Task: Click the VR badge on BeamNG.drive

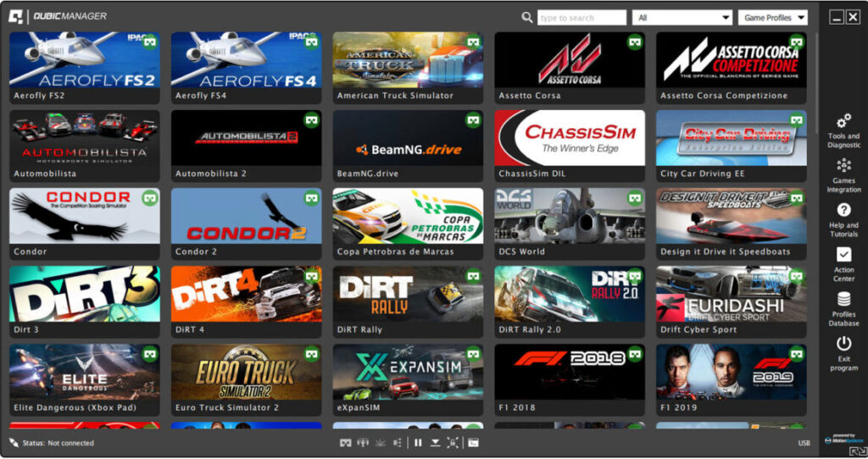Action: pyautogui.click(x=473, y=120)
